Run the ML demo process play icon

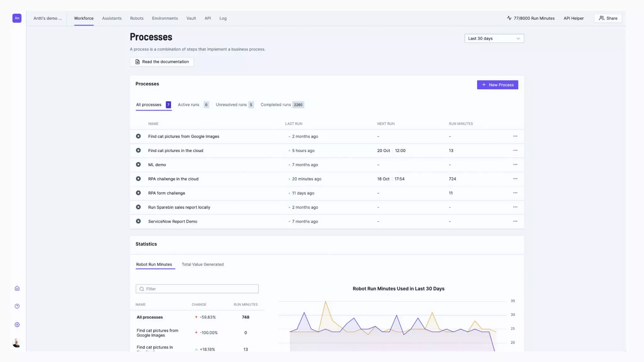click(x=138, y=165)
